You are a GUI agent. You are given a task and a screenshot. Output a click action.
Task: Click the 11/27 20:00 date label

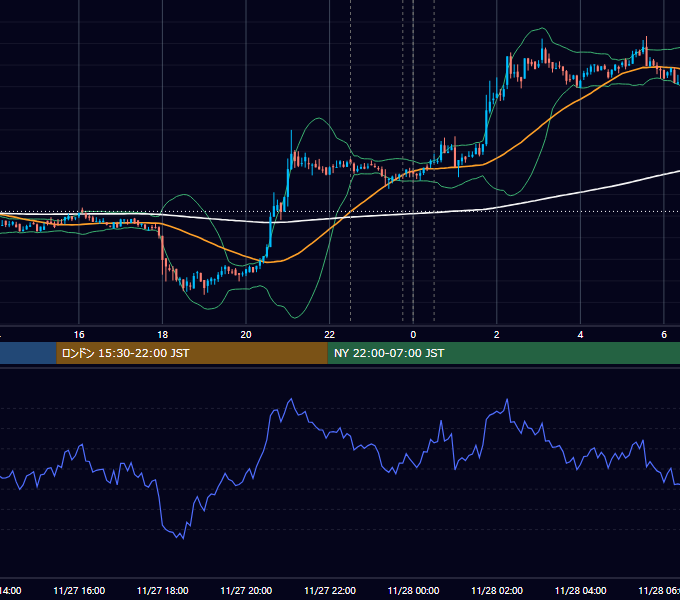pos(246,591)
